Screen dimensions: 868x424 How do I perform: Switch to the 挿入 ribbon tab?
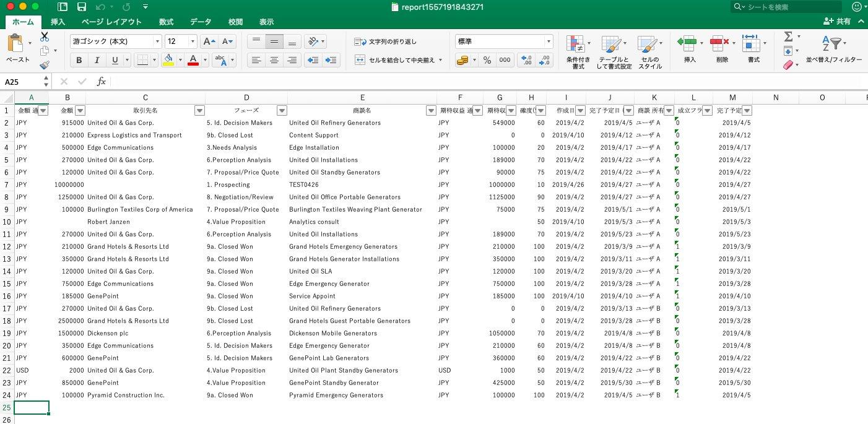coord(58,22)
